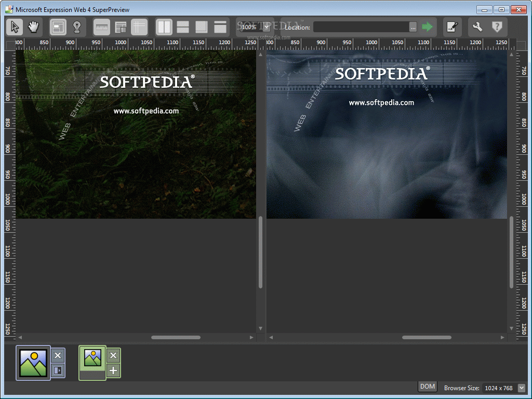
Task: Minimize the SuperPreview window
Action: [484, 9]
